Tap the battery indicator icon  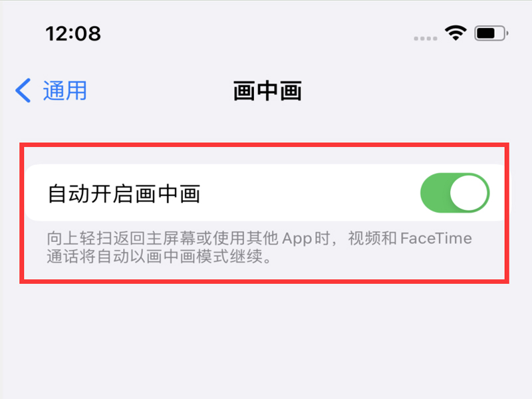(x=491, y=33)
